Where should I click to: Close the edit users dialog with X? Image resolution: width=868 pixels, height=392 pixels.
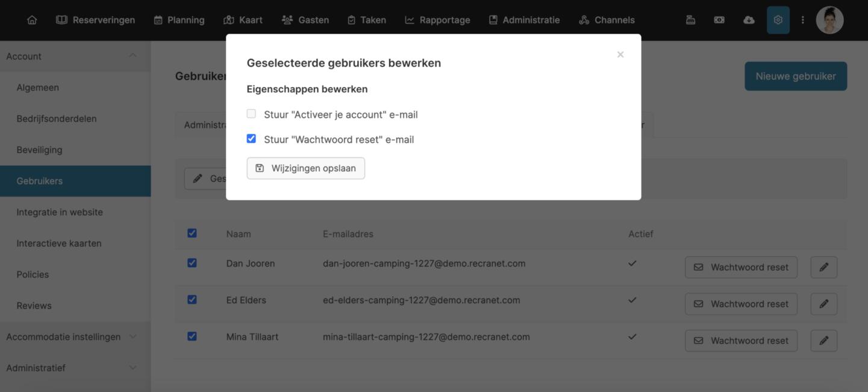coord(620,55)
